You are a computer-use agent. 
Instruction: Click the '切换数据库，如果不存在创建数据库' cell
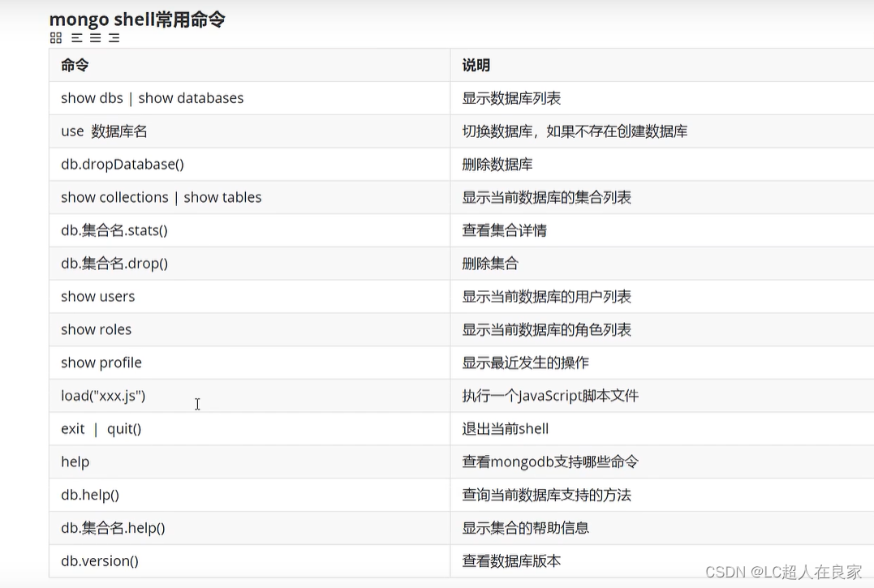[x=662, y=131]
